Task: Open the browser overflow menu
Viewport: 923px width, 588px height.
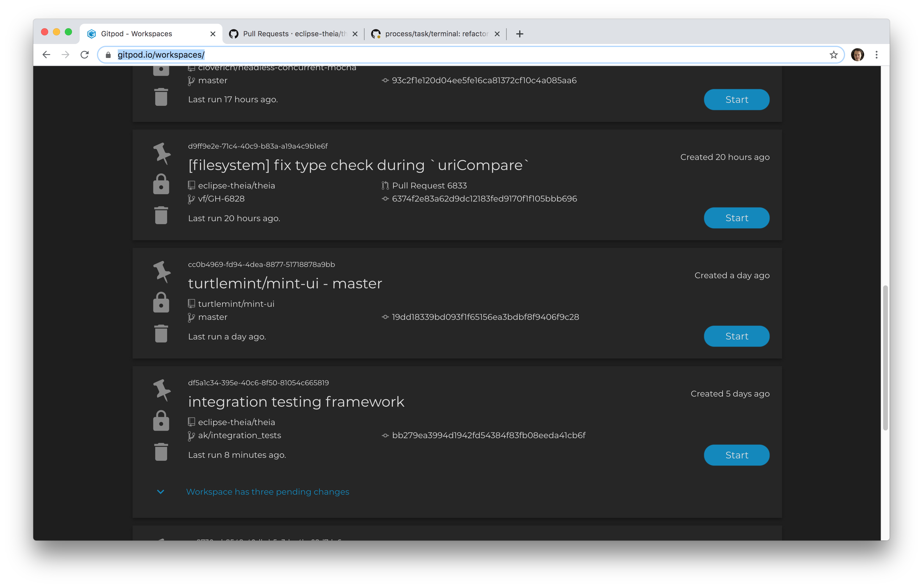Action: coord(877,54)
